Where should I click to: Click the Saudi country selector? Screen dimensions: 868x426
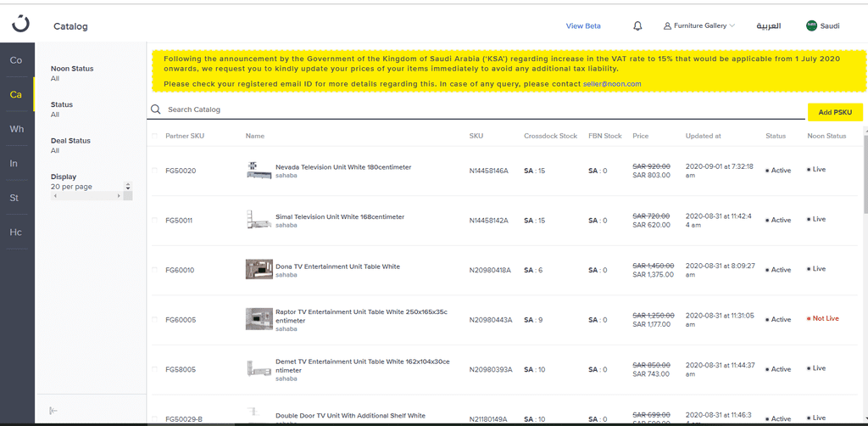[823, 25]
